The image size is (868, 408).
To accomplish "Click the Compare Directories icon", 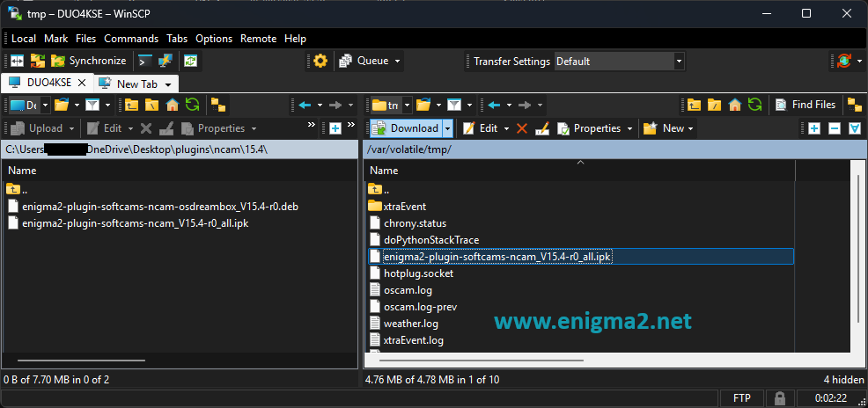I will tap(17, 61).
